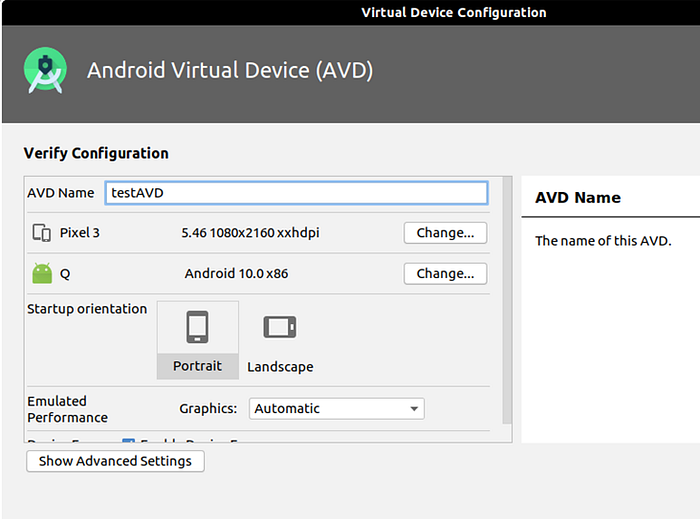Viewport: 700px width, 519px height.
Task: Click the 'AVD Name' help panel heading
Action: (x=578, y=198)
